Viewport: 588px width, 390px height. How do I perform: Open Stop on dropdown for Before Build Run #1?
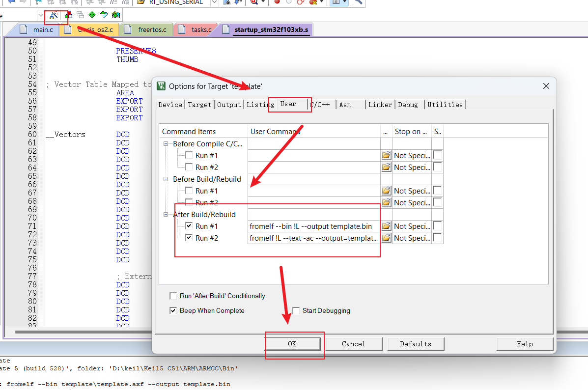point(412,191)
